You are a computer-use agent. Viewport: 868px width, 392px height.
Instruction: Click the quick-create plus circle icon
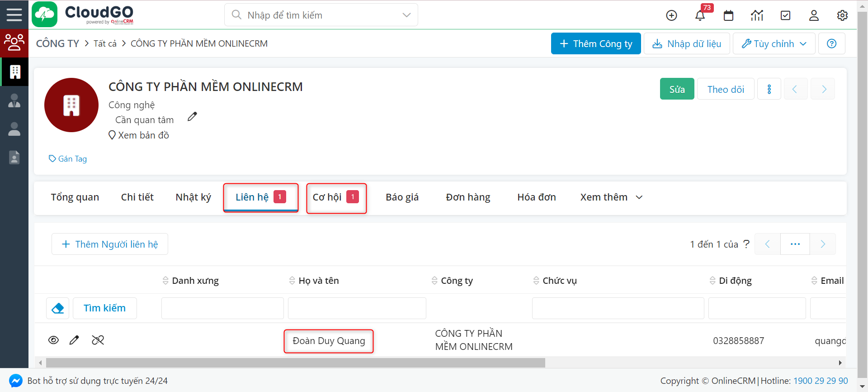click(671, 15)
